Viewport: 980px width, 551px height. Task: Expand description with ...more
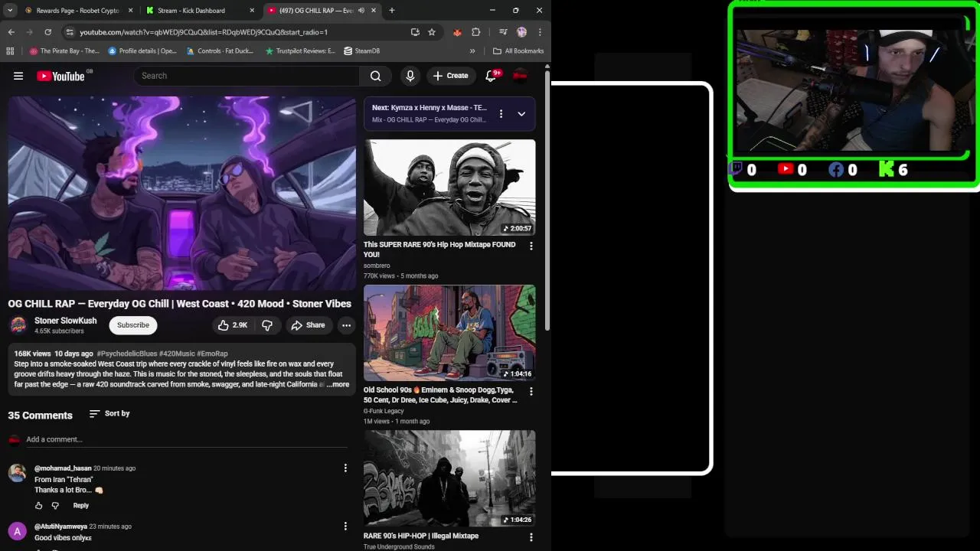338,385
